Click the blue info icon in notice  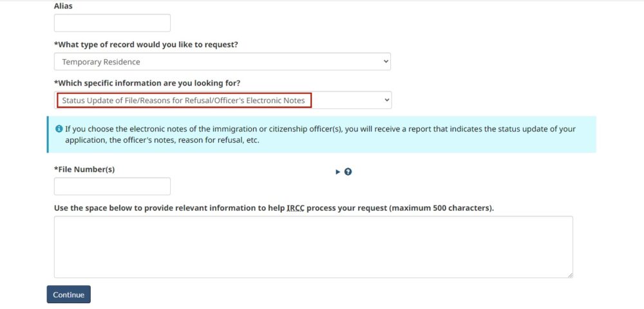click(x=59, y=129)
